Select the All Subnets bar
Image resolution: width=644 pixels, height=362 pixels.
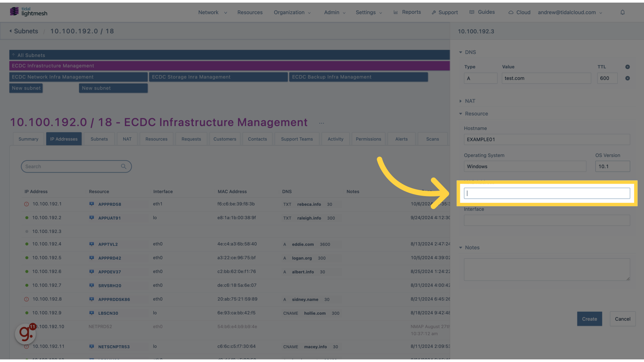[x=229, y=55]
